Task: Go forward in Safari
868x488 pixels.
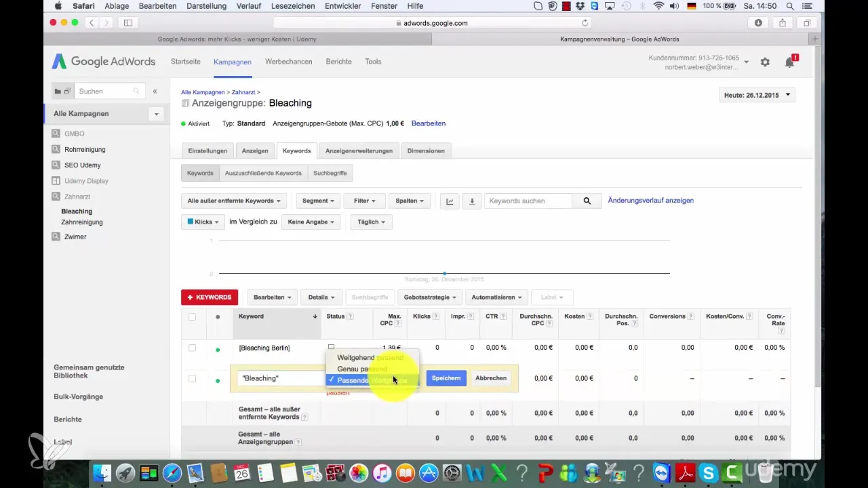Action: click(x=107, y=22)
